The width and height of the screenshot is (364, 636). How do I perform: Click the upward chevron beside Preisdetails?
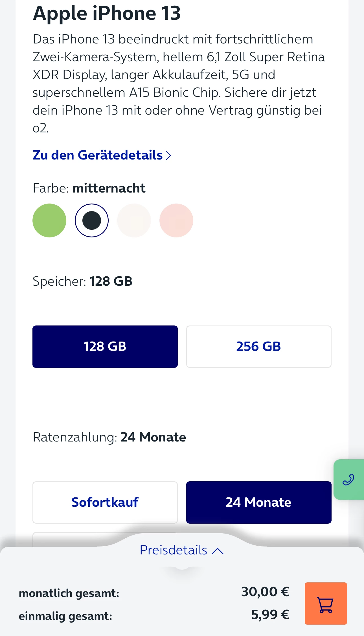coord(218,551)
